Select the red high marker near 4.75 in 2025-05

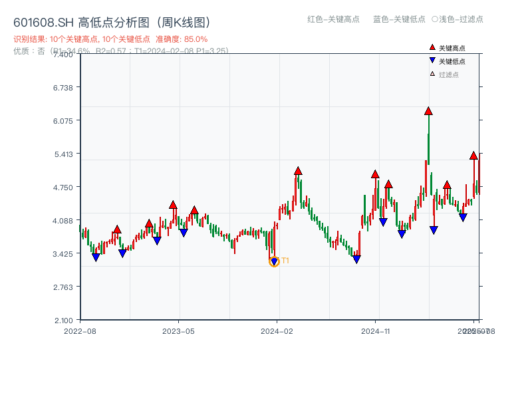[x=447, y=185]
